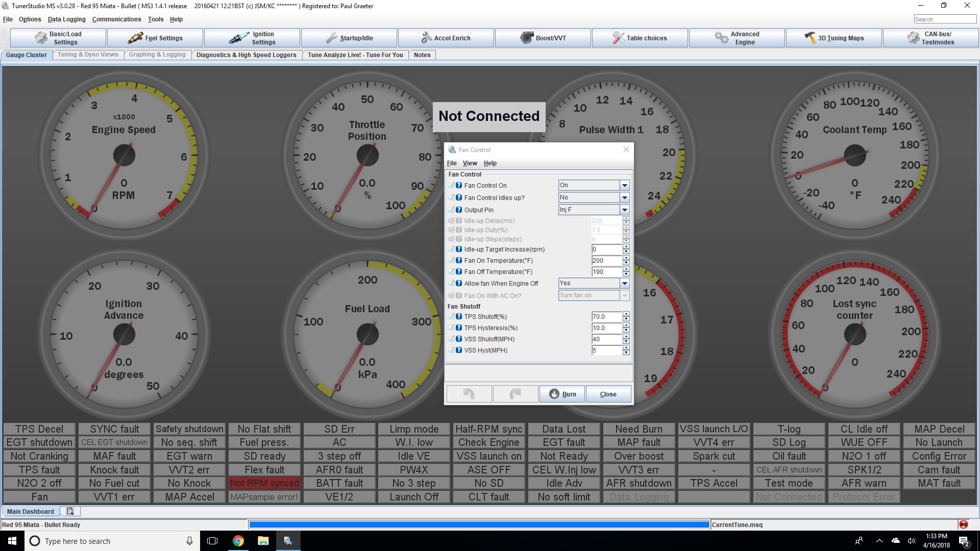This screenshot has width=980, height=551.
Task: Click the help icon beside Output Pin
Action: tap(459, 210)
